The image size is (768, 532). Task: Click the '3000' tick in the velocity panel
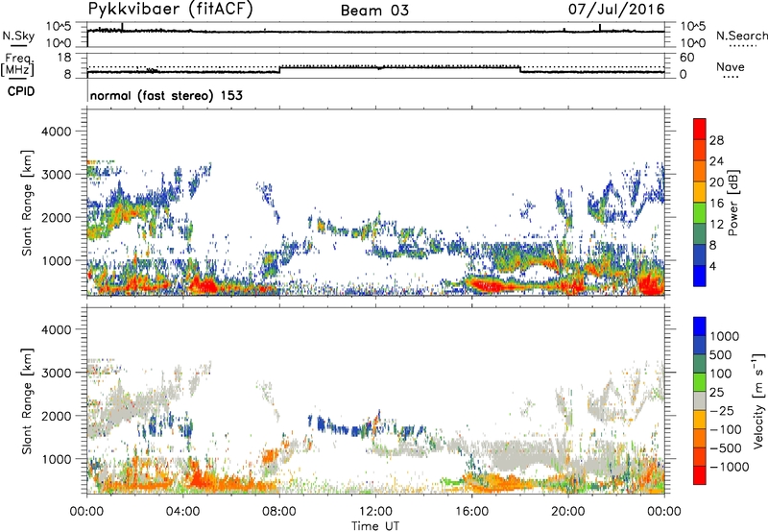(x=56, y=373)
